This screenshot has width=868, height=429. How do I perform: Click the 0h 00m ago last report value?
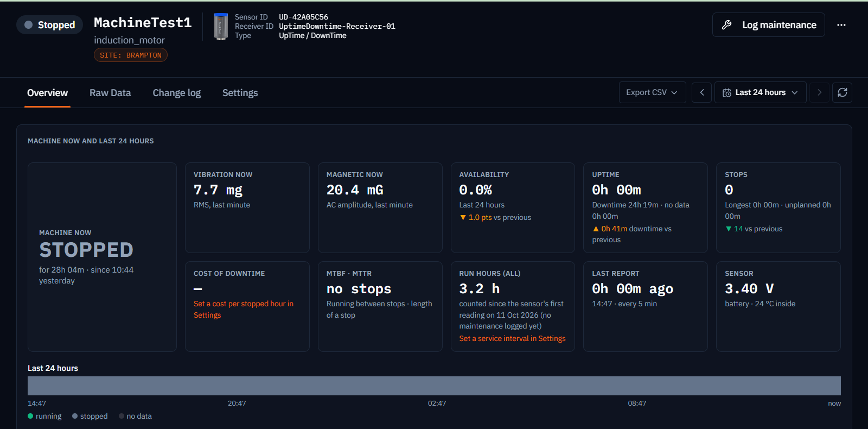point(633,289)
